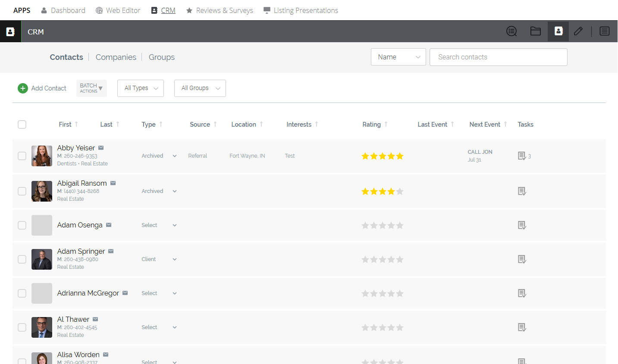Open Abby Yeiser contact name
Screen dimensions: 618x364
(x=76, y=148)
